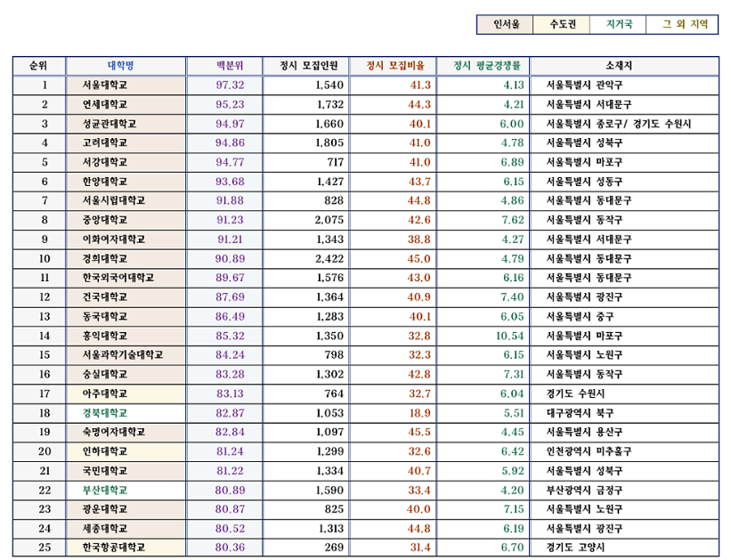The height and width of the screenshot is (560, 731).
Task: Select the 순위 column header
Action: pyautogui.click(x=39, y=66)
